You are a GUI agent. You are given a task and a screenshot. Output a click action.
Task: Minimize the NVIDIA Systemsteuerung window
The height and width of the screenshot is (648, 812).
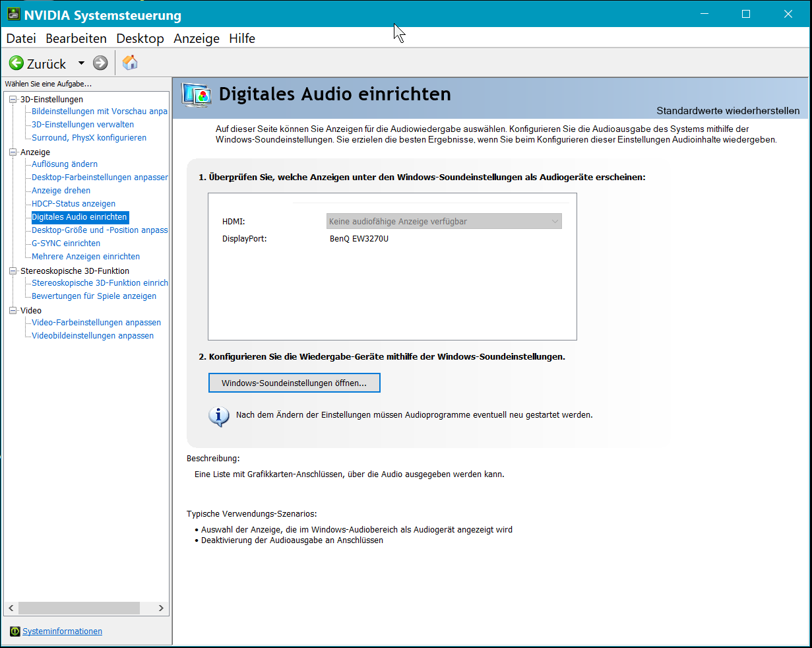704,14
